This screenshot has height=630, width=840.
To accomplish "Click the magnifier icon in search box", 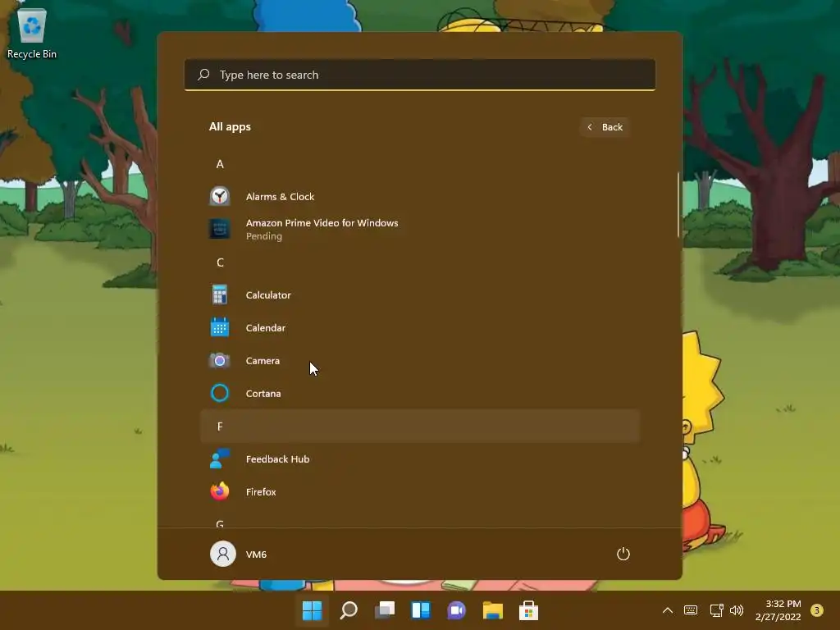I will tap(203, 75).
